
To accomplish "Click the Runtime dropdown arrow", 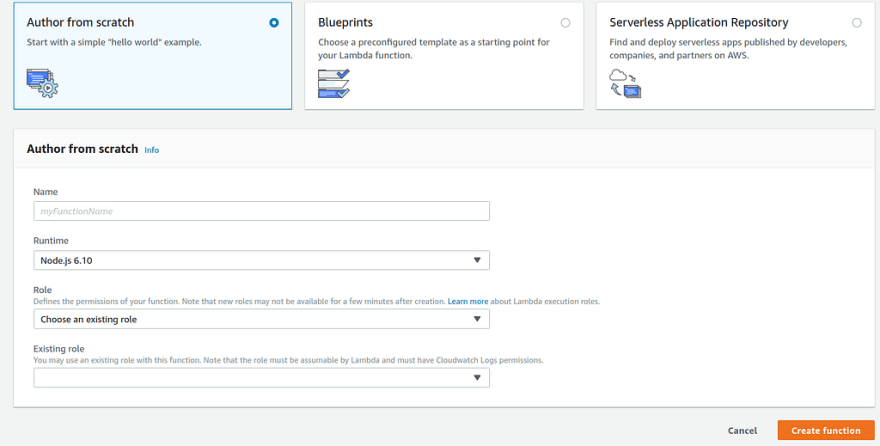I will 477,260.
